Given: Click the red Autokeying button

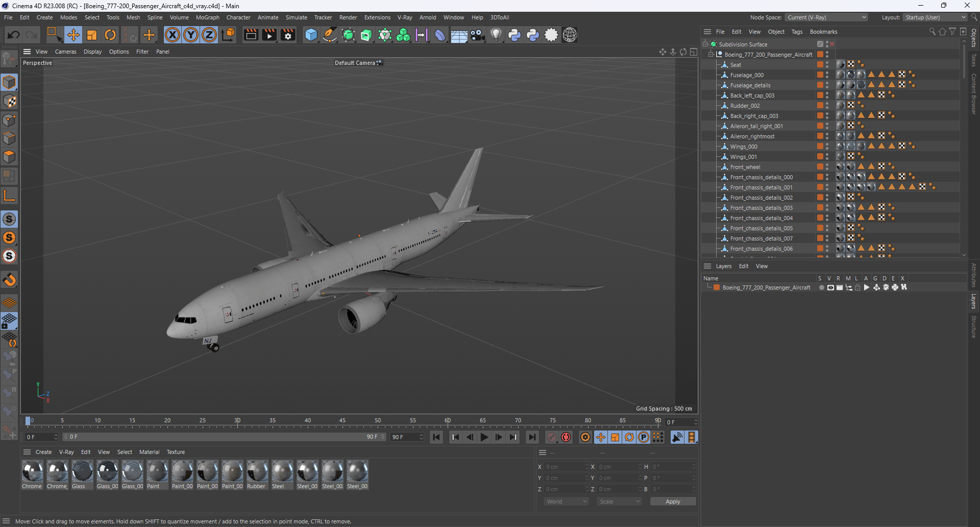Looking at the screenshot, I should [566, 437].
